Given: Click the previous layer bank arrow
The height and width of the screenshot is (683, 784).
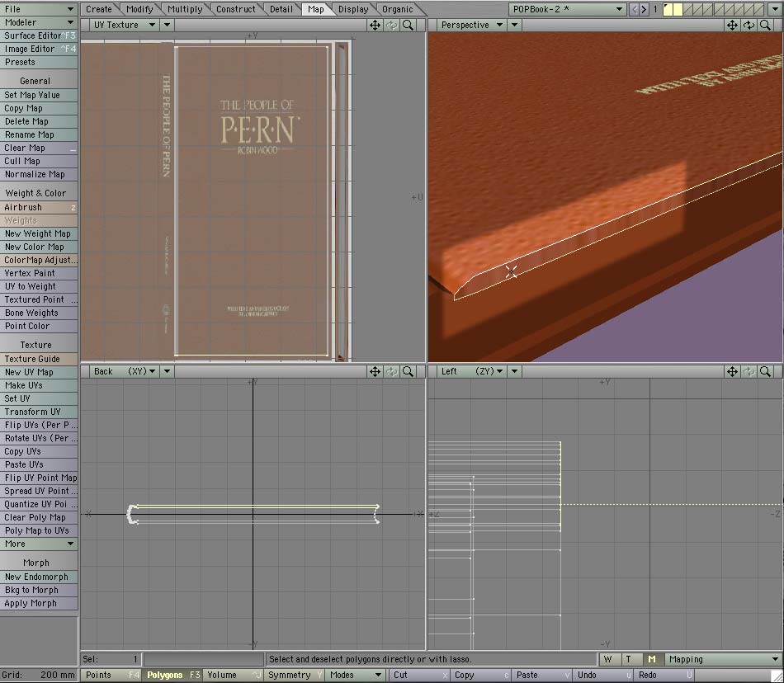Looking at the screenshot, I should 634,9.
